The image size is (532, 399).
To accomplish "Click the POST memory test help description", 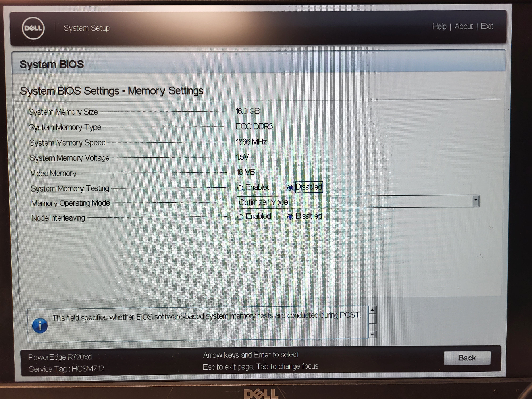I will click(207, 317).
